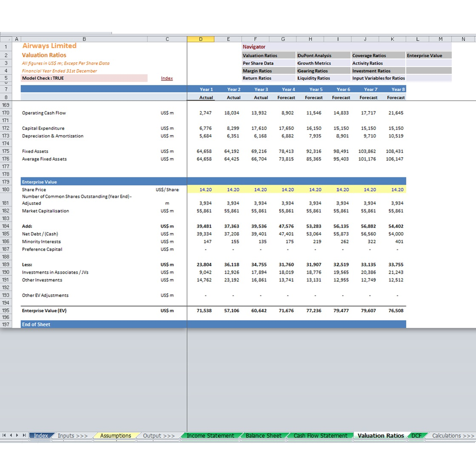Select Year 8 Share Price cell 14.20
The height and width of the screenshot is (476, 476).
[x=392, y=189]
